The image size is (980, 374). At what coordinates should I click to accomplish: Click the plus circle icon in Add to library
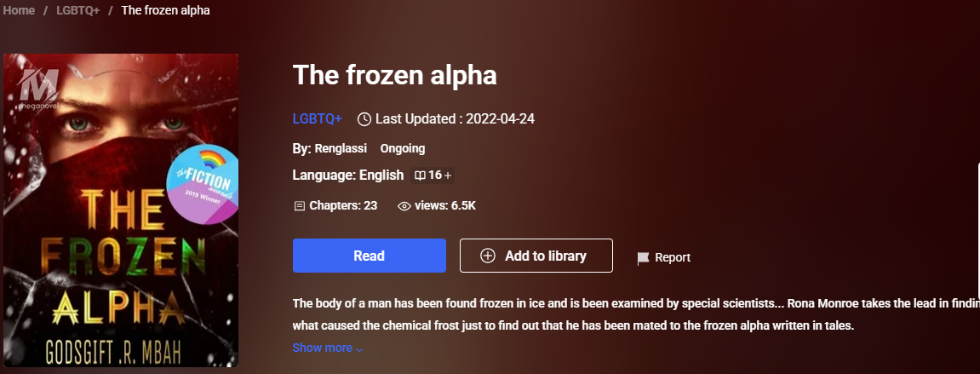(488, 256)
